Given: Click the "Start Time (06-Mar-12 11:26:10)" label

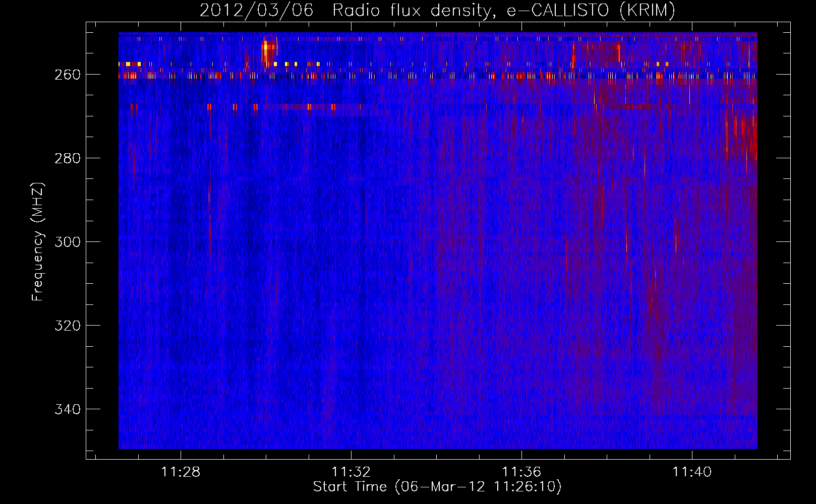Looking at the screenshot, I should click(x=437, y=487).
